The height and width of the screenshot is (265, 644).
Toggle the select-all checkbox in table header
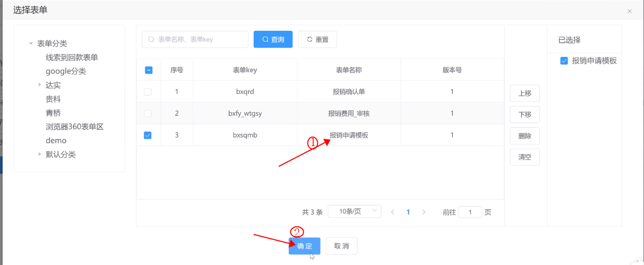[x=148, y=70]
